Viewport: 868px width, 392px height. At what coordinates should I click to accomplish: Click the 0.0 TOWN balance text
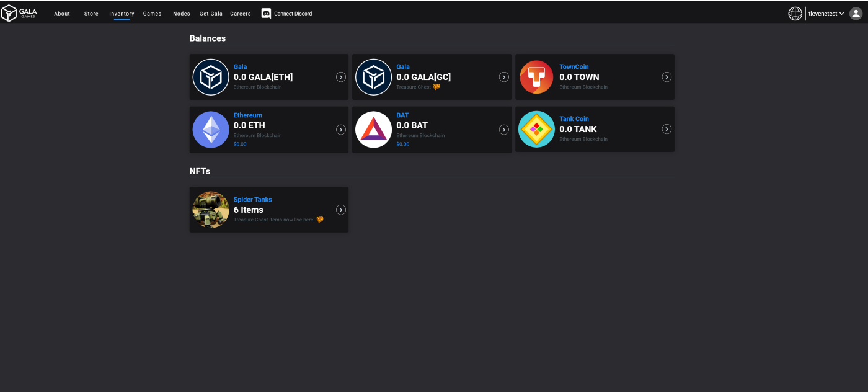pyautogui.click(x=579, y=77)
